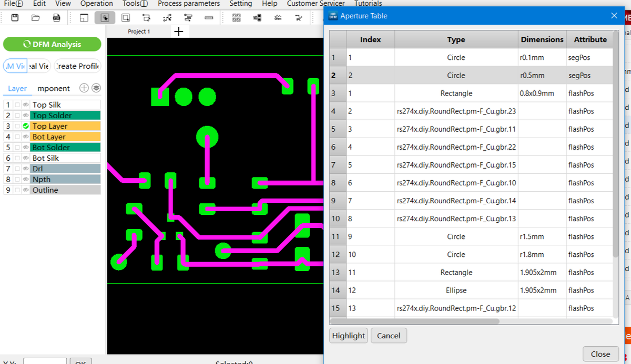
Task: Click the green Top Solder layer color bar
Action: coord(65,116)
